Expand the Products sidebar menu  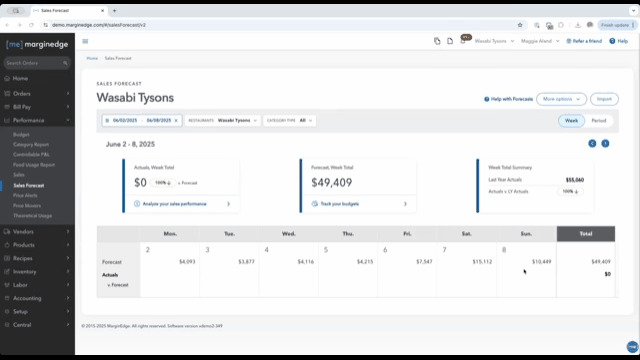(37, 245)
